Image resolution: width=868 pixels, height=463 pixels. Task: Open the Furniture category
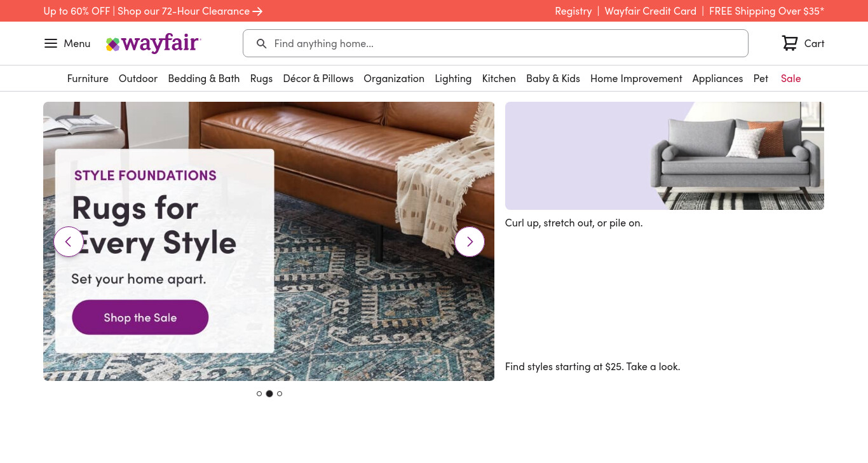coord(88,78)
